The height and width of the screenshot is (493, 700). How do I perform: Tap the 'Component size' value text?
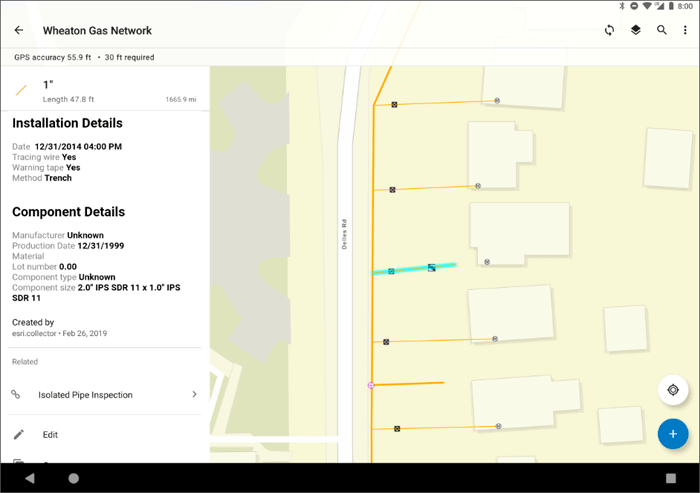96,292
